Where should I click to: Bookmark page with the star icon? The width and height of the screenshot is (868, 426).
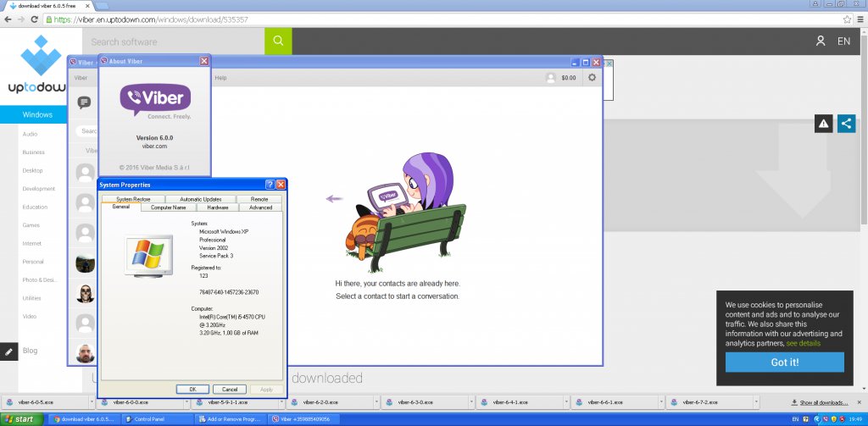click(847, 19)
